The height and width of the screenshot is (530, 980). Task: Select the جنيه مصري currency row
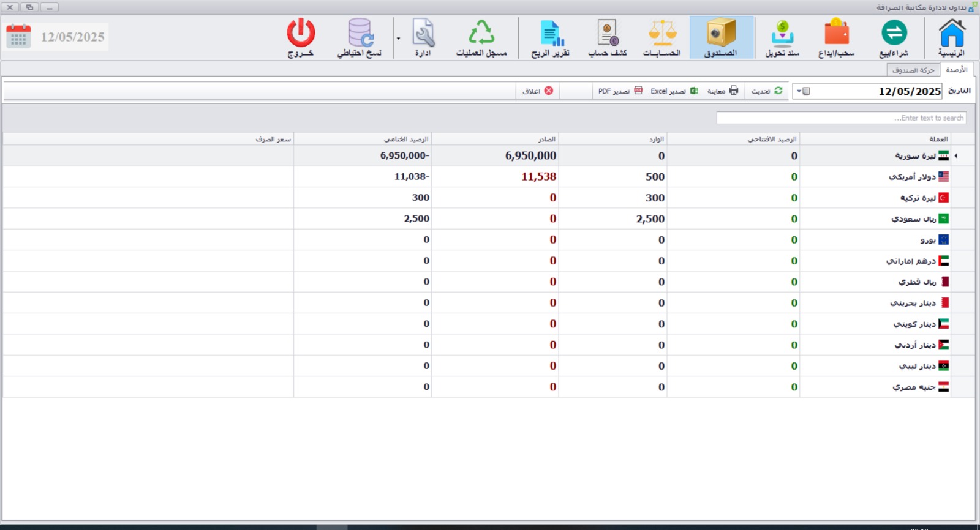pyautogui.click(x=489, y=387)
